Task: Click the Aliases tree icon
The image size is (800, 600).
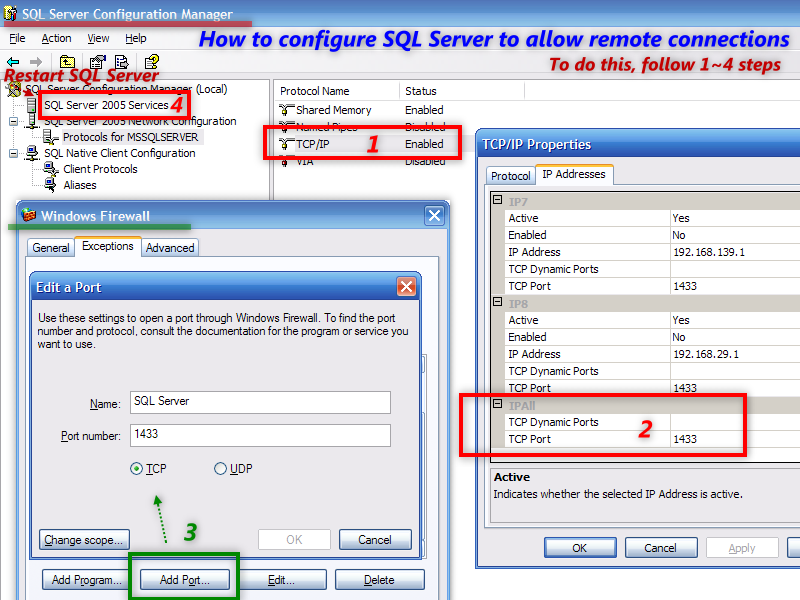Action: (x=50, y=185)
